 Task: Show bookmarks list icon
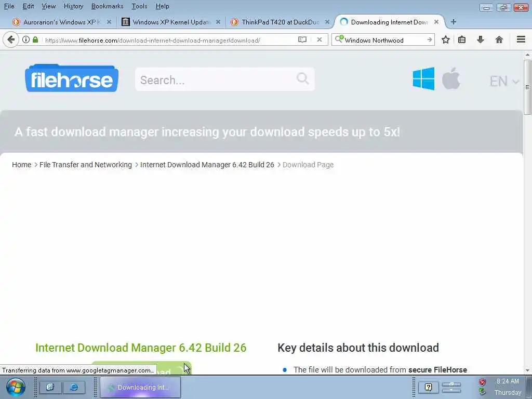click(462, 39)
